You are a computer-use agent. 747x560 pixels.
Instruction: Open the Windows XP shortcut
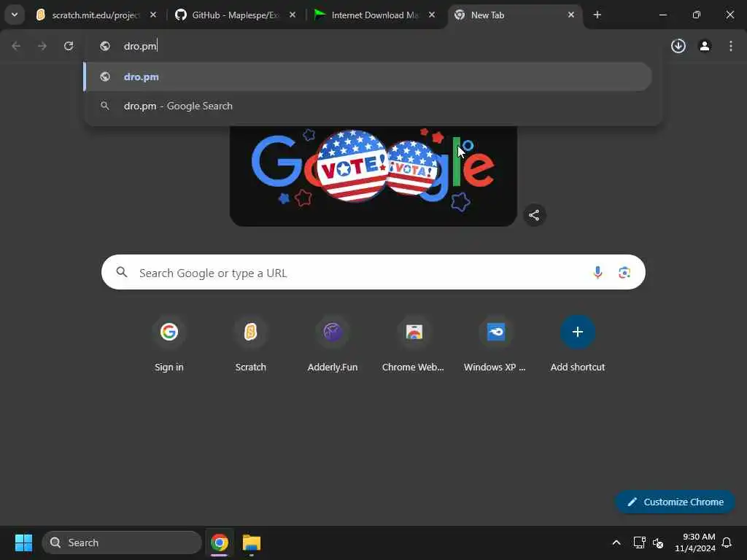click(495, 344)
